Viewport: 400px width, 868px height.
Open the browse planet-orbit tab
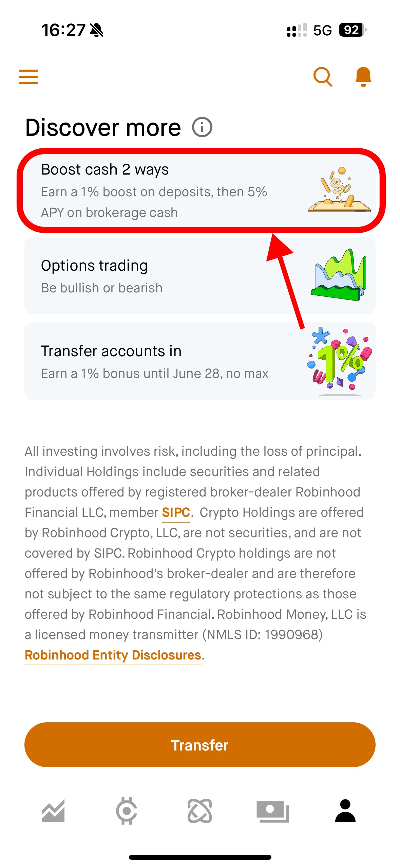pyautogui.click(x=200, y=811)
